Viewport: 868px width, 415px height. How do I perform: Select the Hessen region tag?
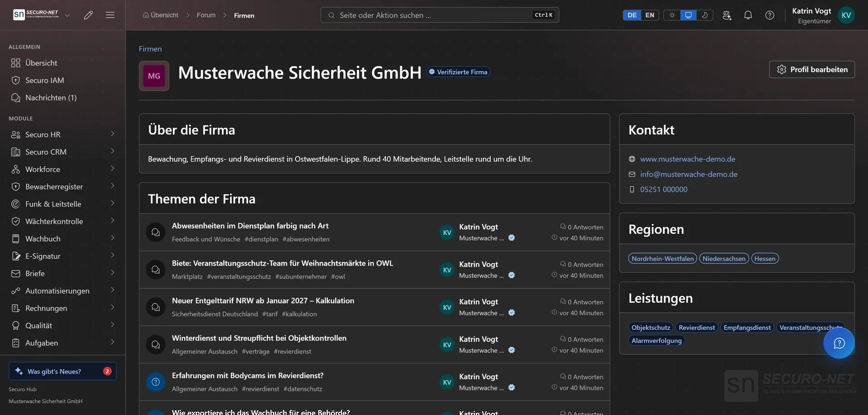(x=765, y=258)
